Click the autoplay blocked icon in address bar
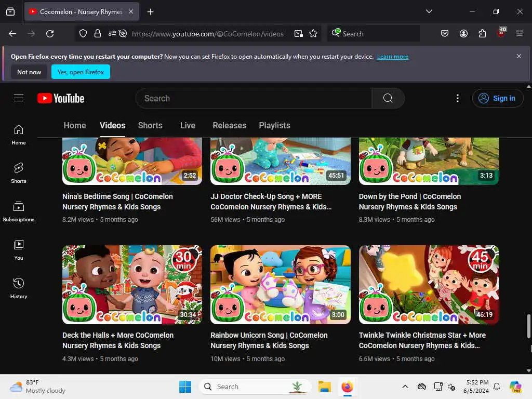Viewport: 532px width, 399px height. [x=123, y=34]
